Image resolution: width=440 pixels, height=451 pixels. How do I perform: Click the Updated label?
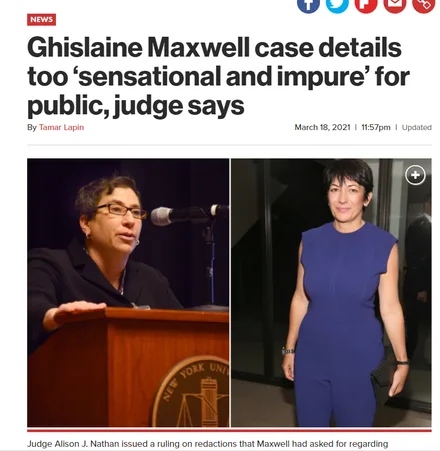[417, 127]
